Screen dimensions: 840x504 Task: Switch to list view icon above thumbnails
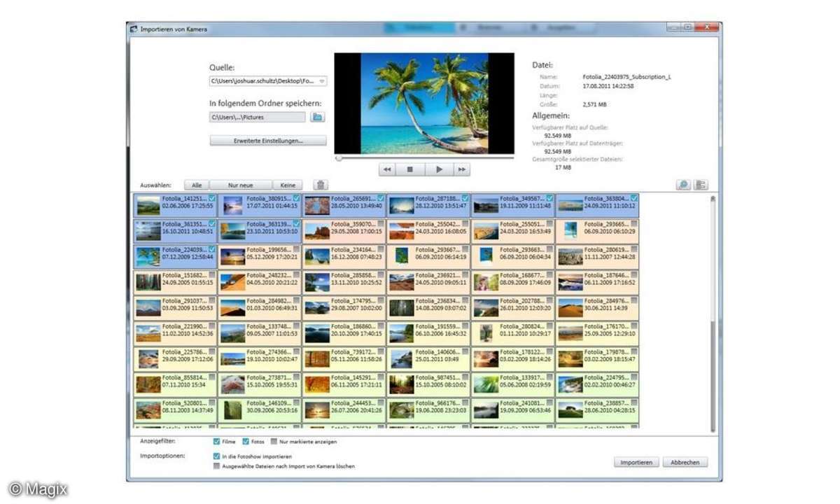coord(701,185)
